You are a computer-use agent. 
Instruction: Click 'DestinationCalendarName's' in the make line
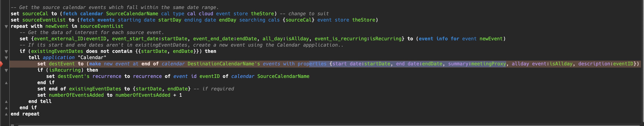click(224, 64)
